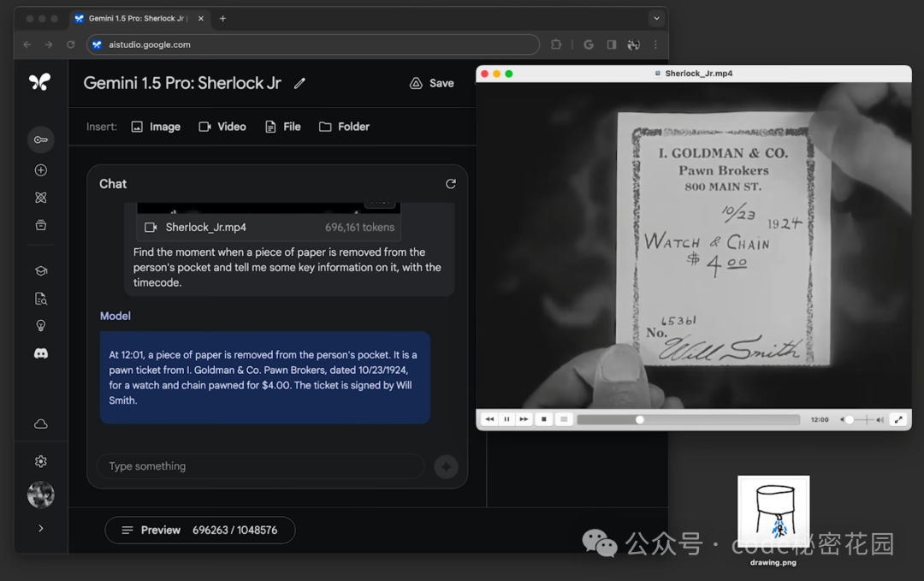Click the cloud icon in sidebar
The width and height of the screenshot is (924, 581).
[41, 424]
